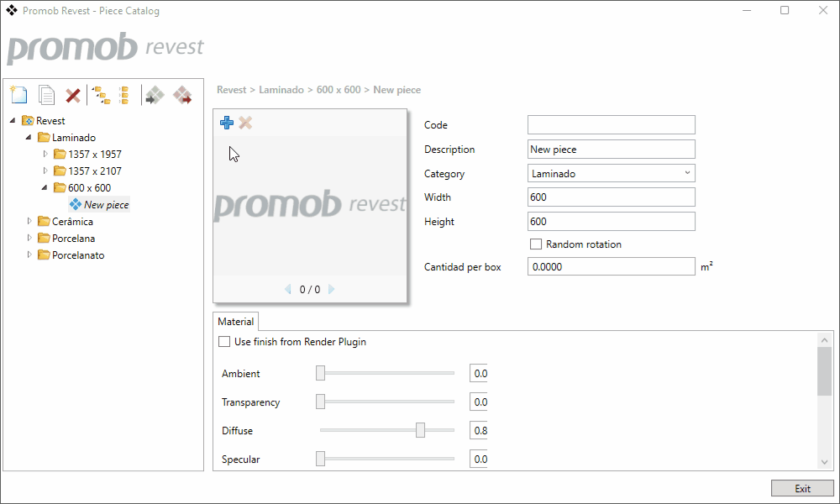Click the Height field

coord(612,222)
